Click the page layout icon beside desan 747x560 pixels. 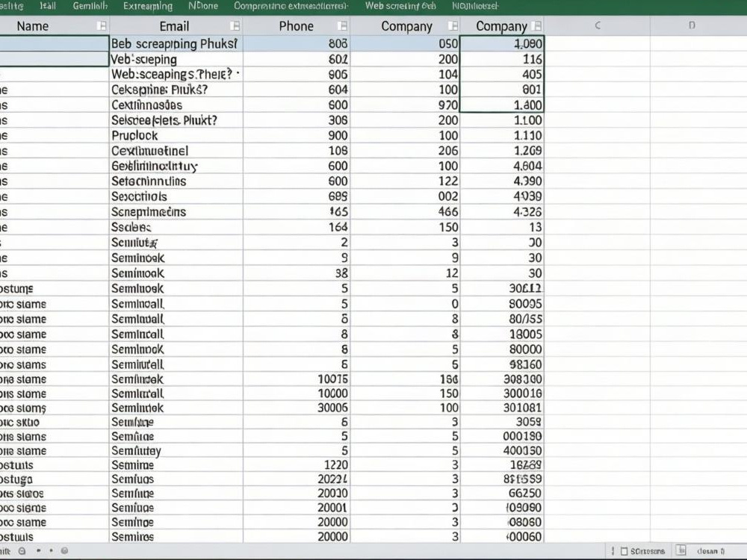pyautogui.click(x=681, y=550)
